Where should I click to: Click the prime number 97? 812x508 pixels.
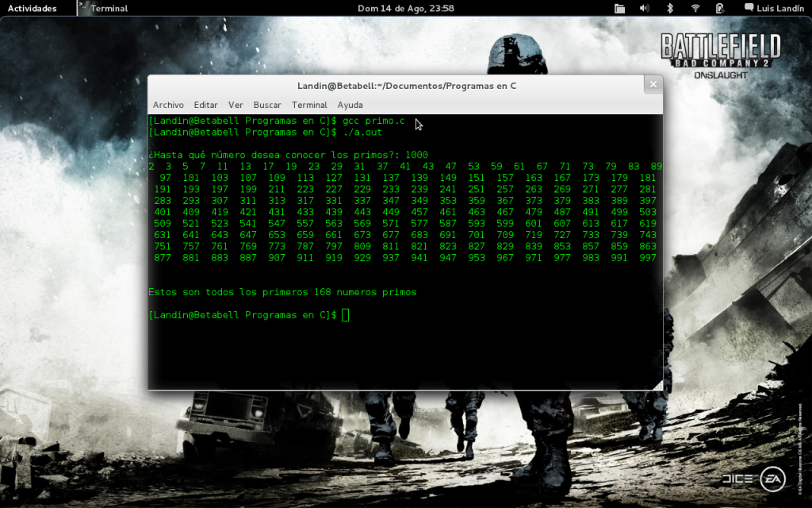click(x=165, y=178)
